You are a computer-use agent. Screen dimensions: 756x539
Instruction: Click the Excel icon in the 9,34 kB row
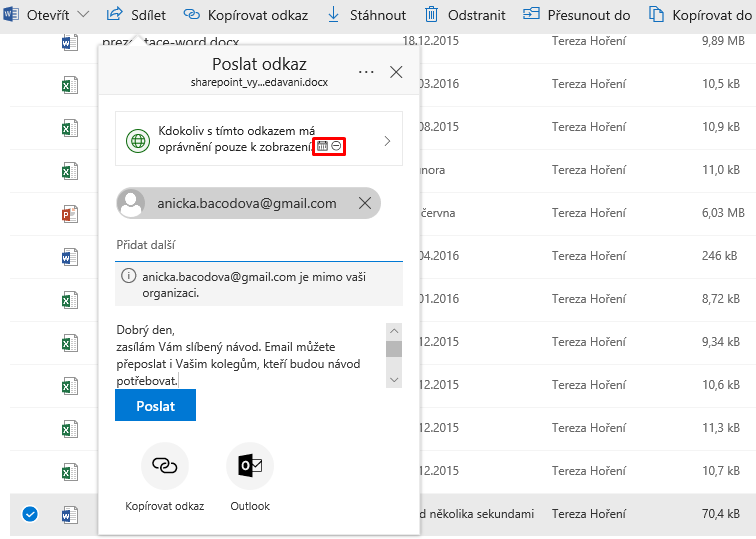tap(70, 343)
